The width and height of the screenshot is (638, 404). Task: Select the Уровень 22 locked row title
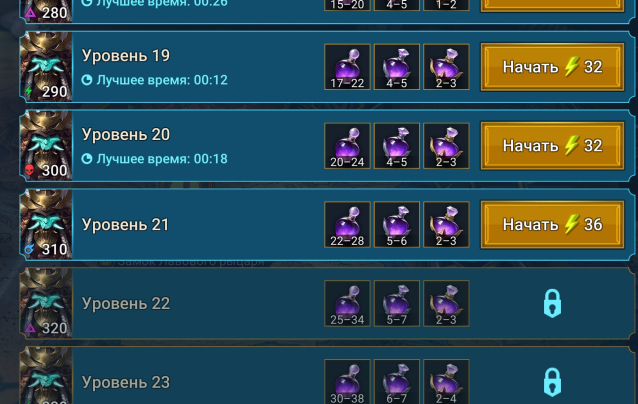pos(126,304)
